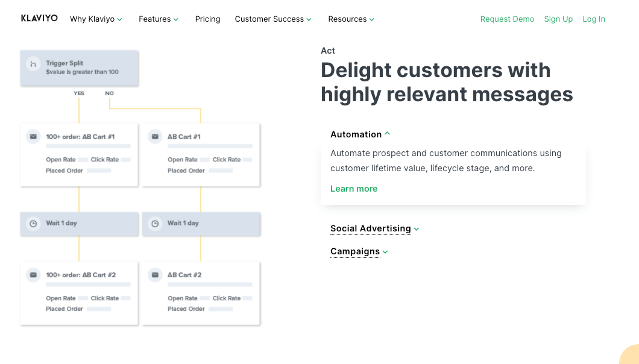Screen dimensions: 639x364
Task: Click Placed Order in 100+ order: AB Cart #2
Action: [65, 309]
